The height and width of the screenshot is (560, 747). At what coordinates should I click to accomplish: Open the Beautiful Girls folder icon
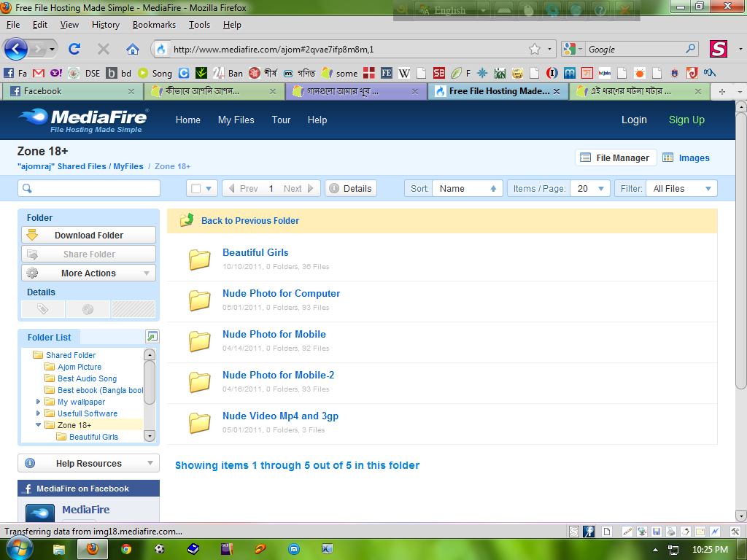(x=199, y=260)
